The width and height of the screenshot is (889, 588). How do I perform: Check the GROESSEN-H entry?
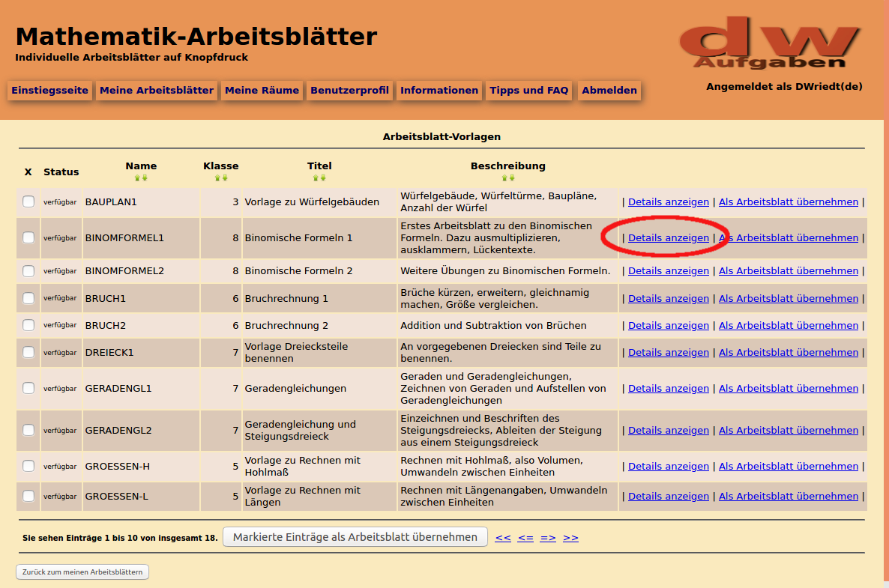coord(28,466)
